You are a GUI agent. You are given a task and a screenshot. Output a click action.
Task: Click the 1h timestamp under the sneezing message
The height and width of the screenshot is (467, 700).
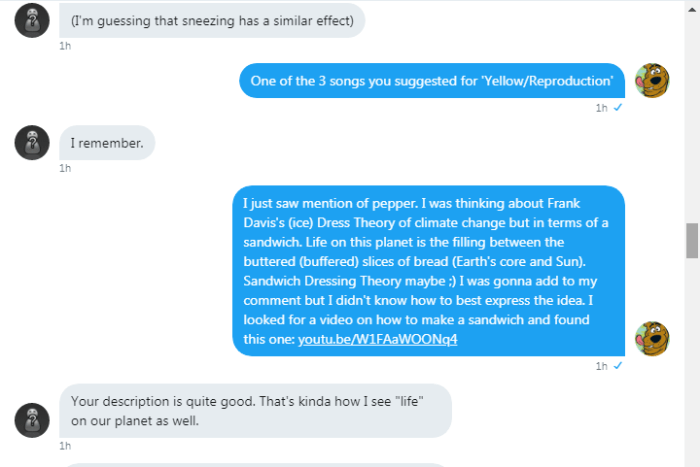tap(65, 45)
